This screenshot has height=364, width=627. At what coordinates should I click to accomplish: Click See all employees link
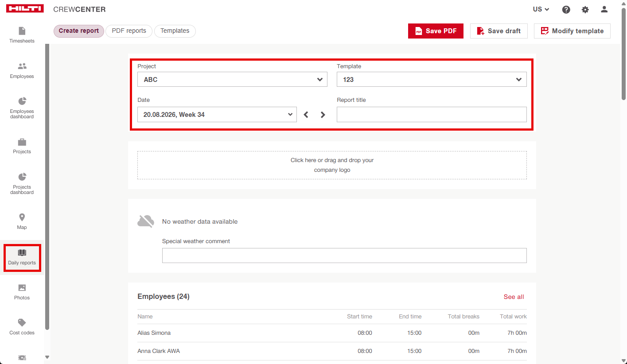514,297
